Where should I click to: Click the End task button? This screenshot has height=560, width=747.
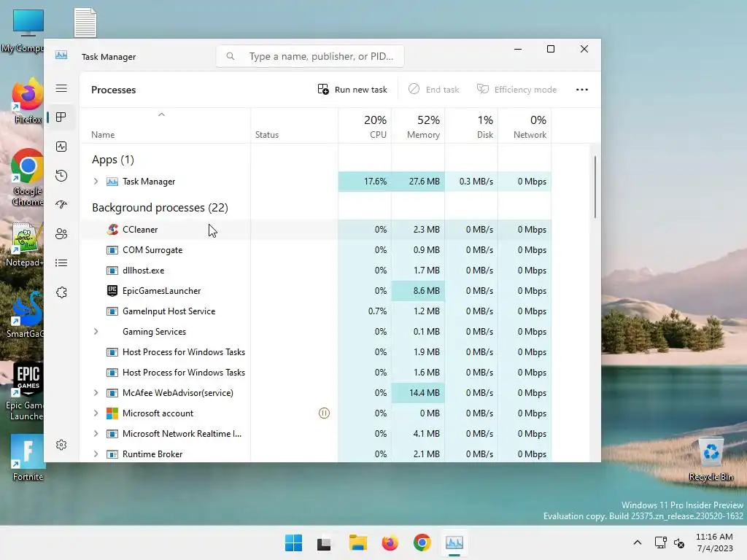click(433, 90)
